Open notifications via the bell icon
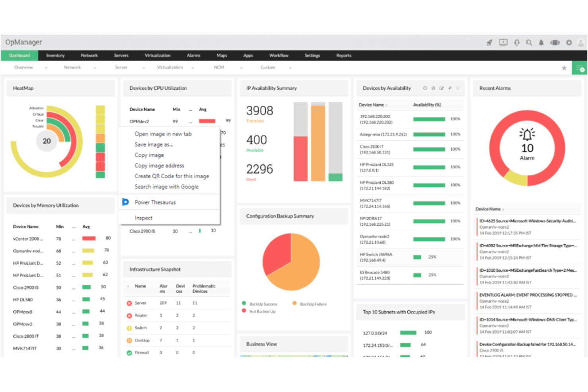This screenshot has height=392, width=588. (x=541, y=42)
